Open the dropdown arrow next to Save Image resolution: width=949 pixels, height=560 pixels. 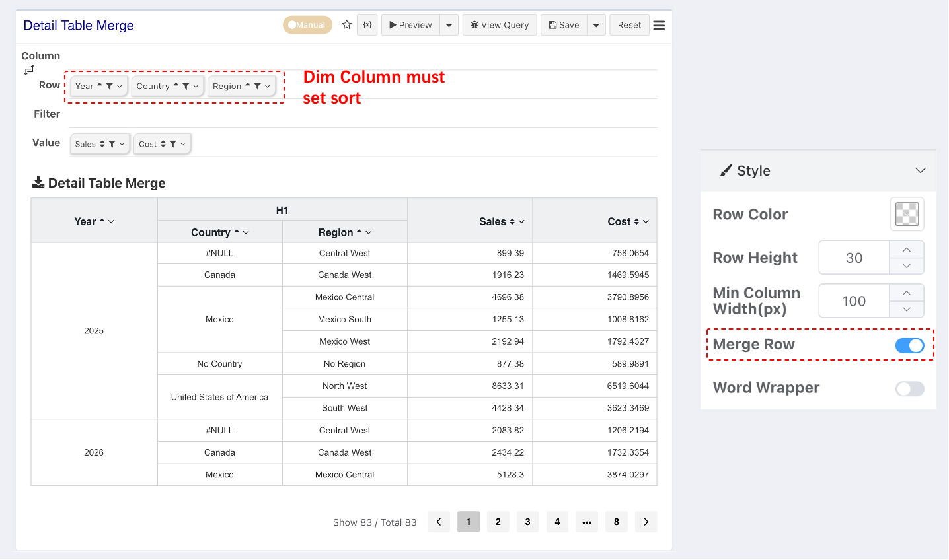[x=596, y=25]
